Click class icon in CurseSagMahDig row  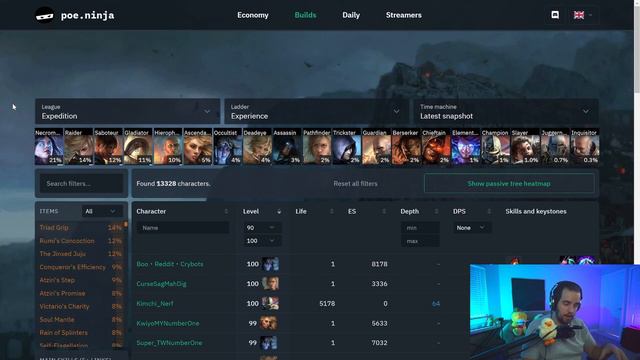coord(270,283)
